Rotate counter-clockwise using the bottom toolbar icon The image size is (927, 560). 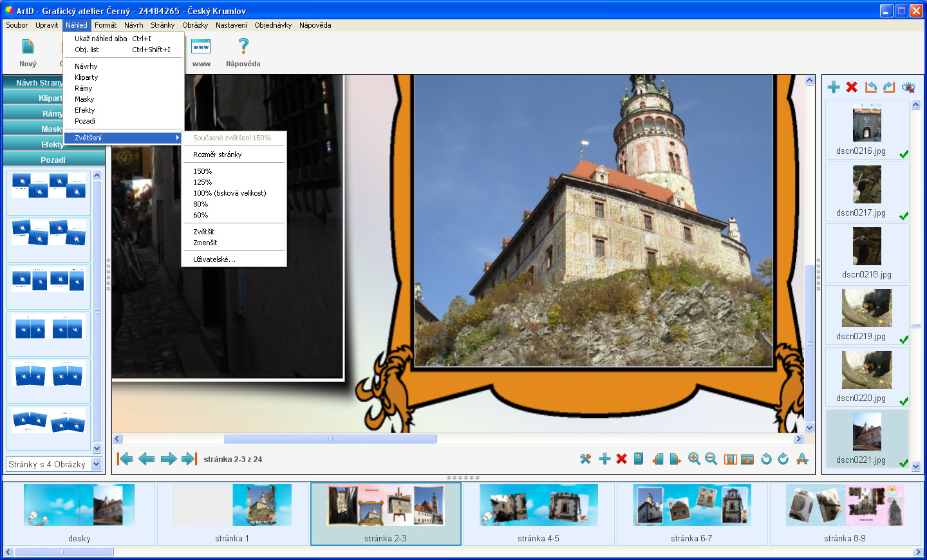coord(766,459)
